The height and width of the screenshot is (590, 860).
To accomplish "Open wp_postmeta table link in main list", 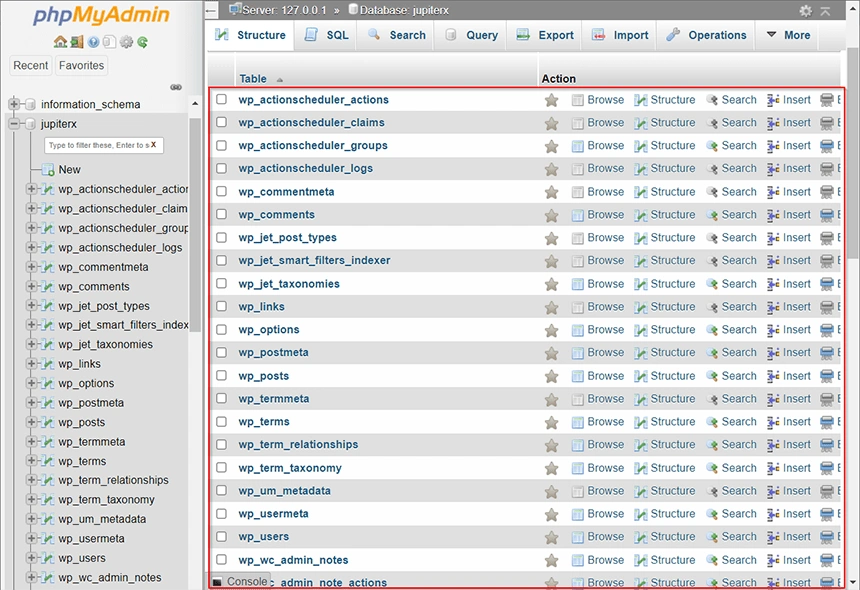I will point(273,353).
